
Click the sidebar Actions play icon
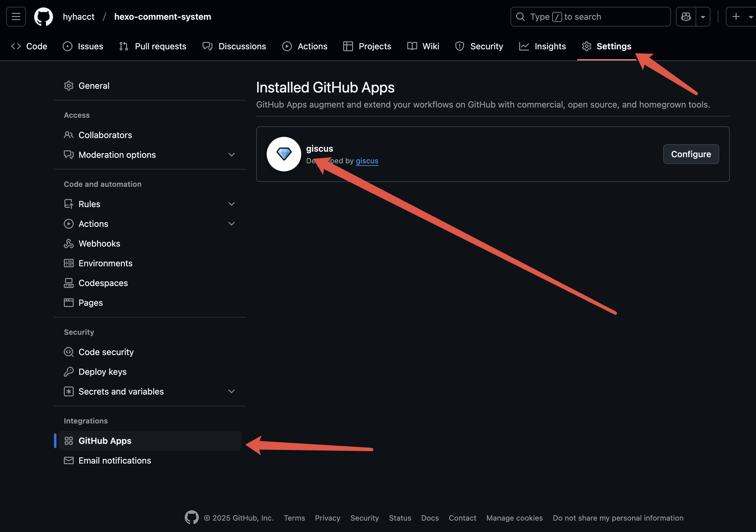(x=68, y=224)
